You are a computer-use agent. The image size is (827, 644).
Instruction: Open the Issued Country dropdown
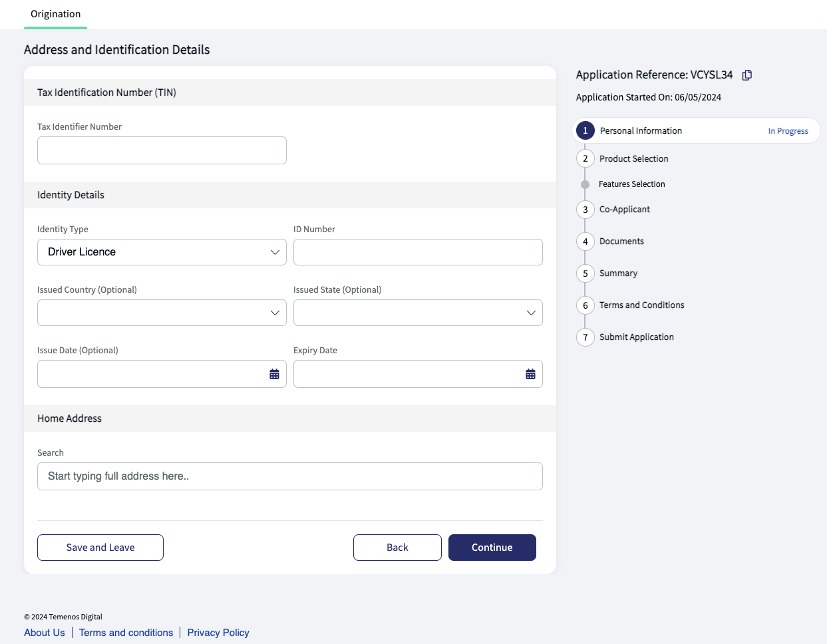[162, 313]
